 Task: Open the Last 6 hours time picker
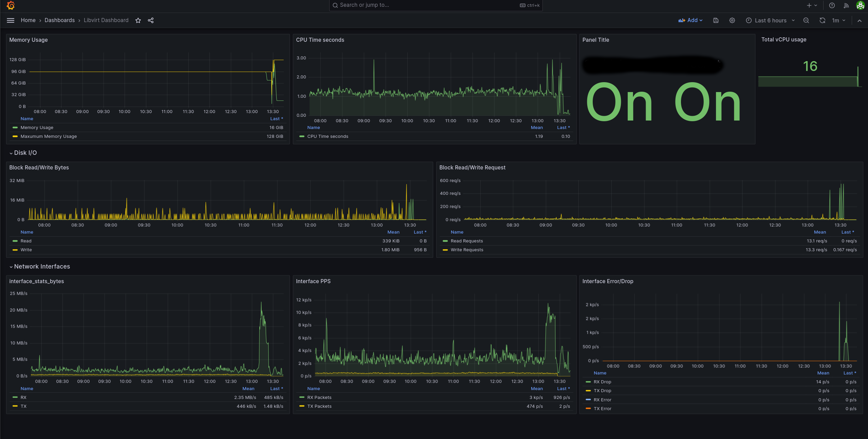point(770,20)
